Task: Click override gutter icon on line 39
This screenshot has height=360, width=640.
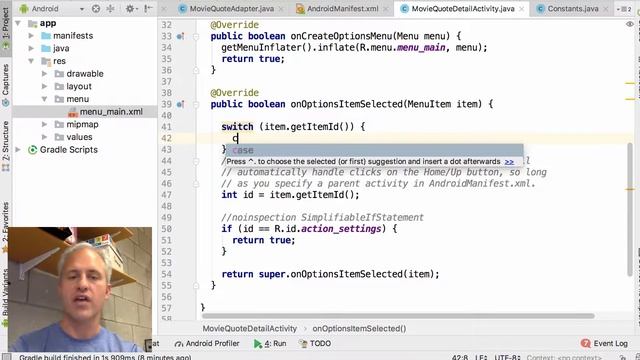Action: pyautogui.click(x=180, y=104)
